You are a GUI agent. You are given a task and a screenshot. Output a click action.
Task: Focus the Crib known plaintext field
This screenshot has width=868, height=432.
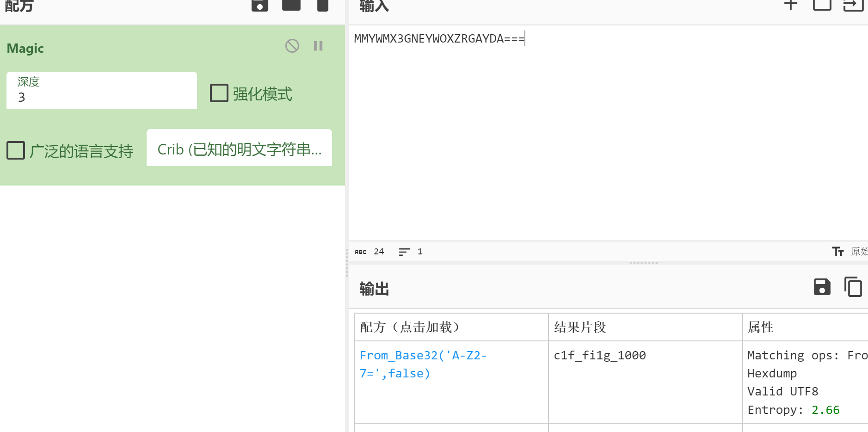pos(239,148)
